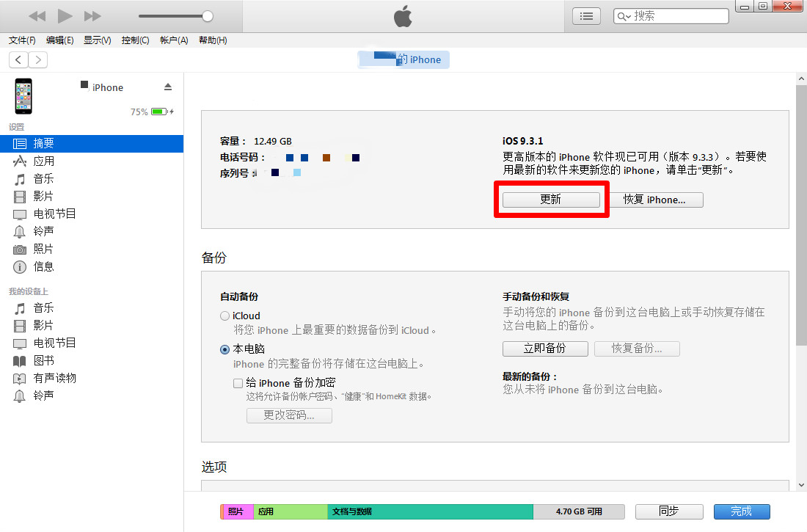The width and height of the screenshot is (807, 532).
Task: Click the fast-forward button
Action: [92, 16]
